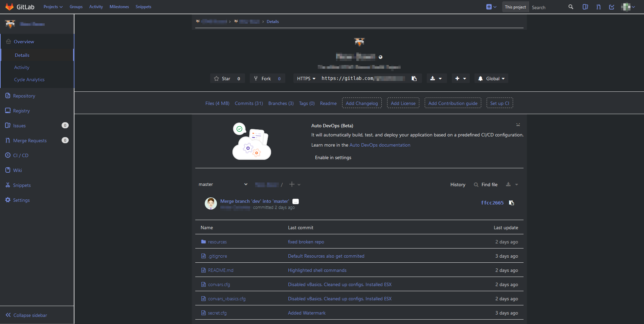Copy the HTTPS clone URL to clipboard
Image resolution: width=644 pixels, height=324 pixels.
(x=414, y=78)
